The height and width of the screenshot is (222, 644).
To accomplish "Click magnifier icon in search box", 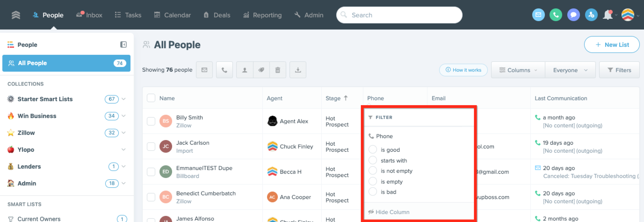I will point(344,15).
